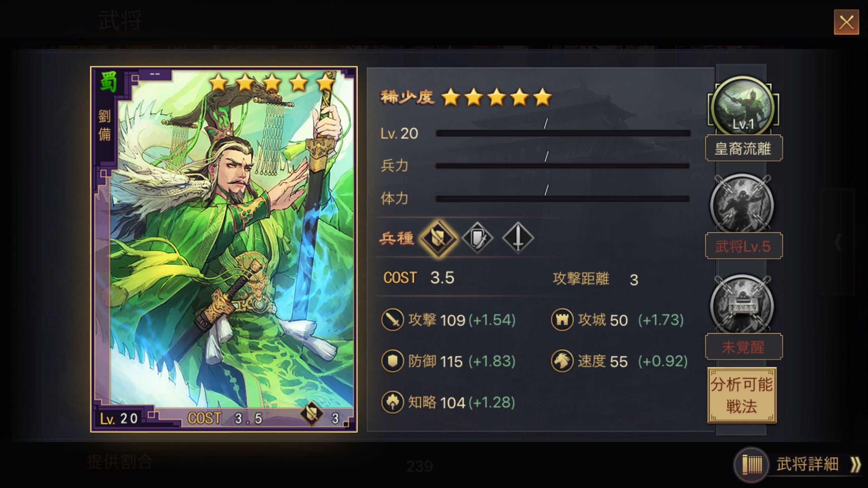This screenshot has width=868, height=488.
Task: Tap the 劉備 character card artwork
Action: 224,249
